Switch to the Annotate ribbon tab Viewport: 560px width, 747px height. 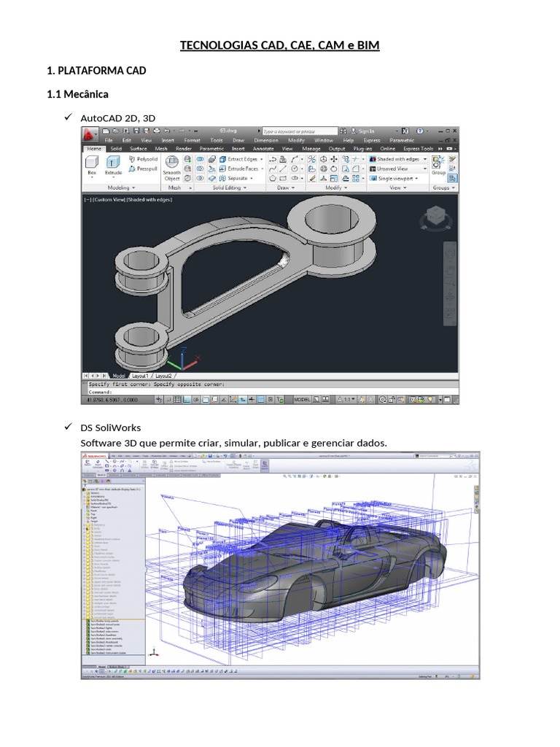pos(263,149)
